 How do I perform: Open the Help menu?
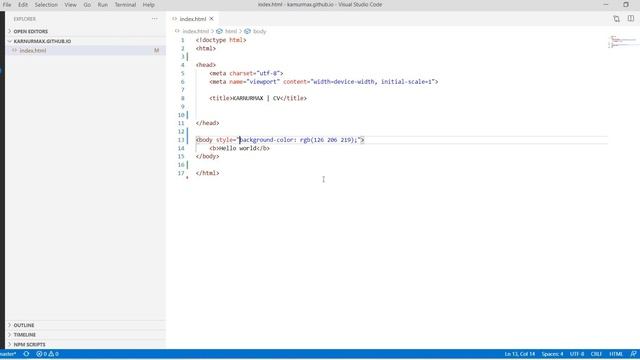coord(149,5)
